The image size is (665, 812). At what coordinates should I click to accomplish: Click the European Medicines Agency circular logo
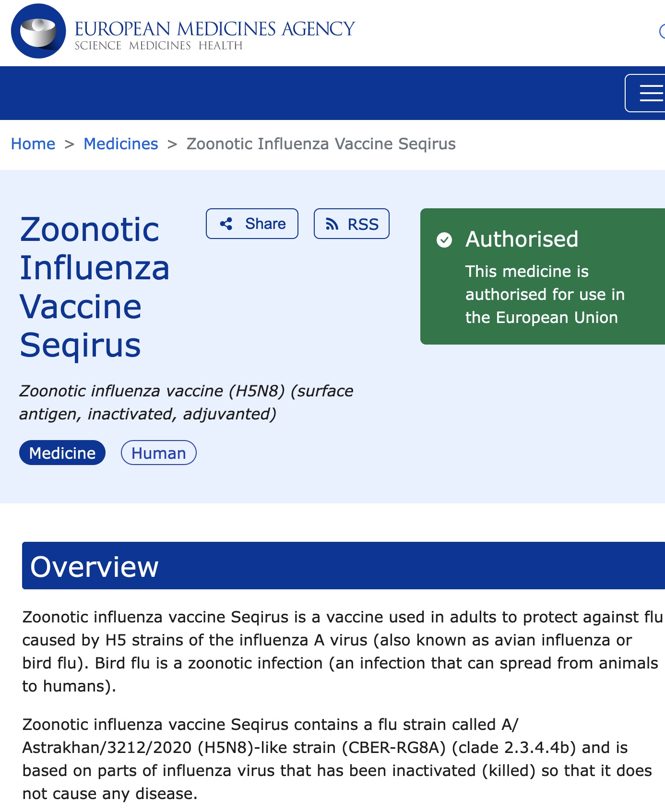(x=38, y=31)
